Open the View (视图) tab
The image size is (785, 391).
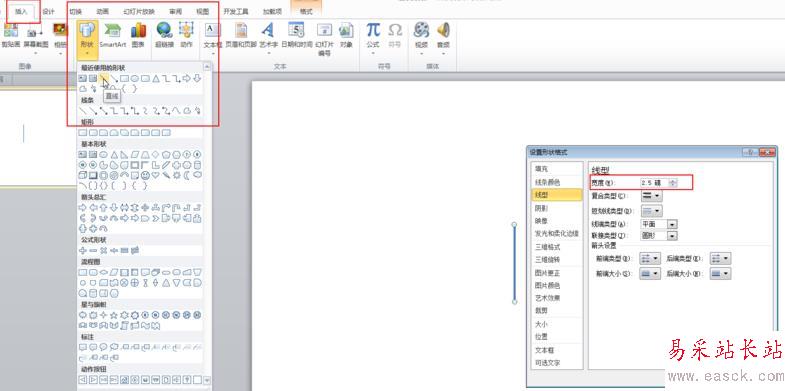[x=203, y=12]
